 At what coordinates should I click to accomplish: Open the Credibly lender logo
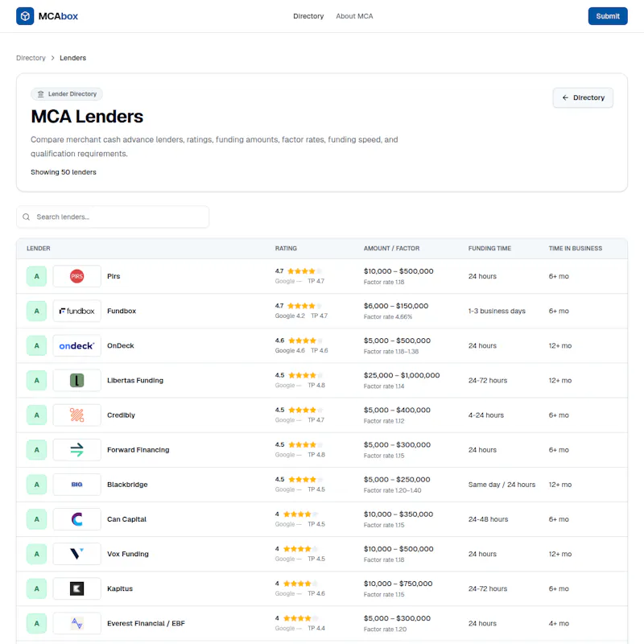click(76, 415)
